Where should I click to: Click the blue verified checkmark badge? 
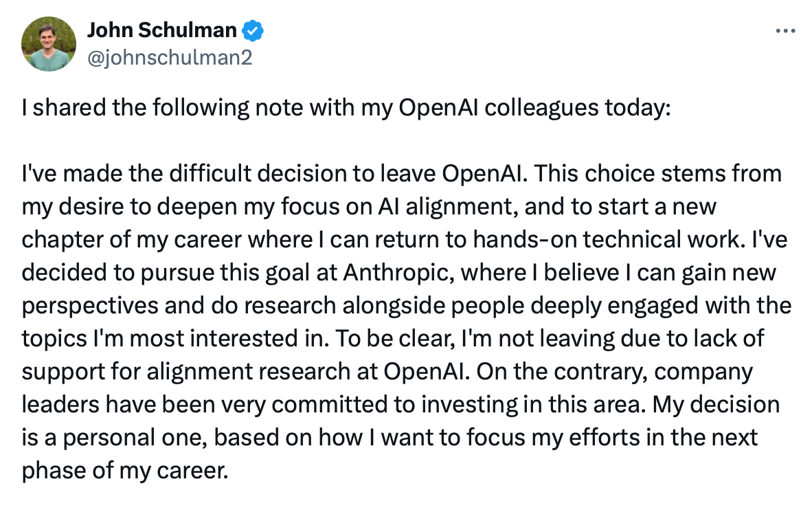[253, 30]
